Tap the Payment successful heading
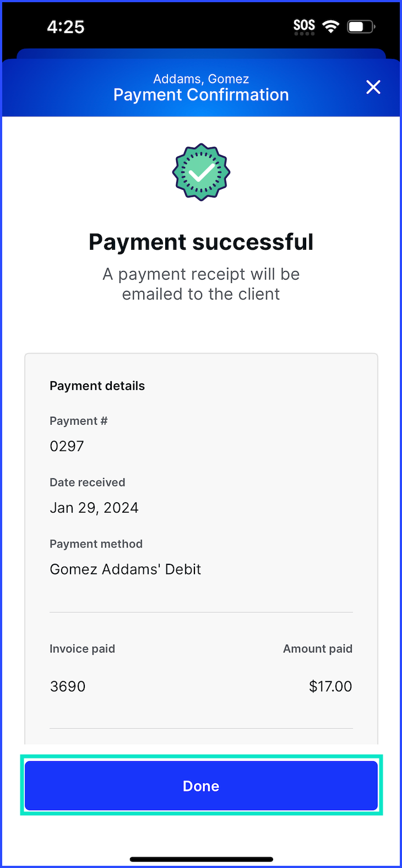402x868 pixels. click(x=201, y=242)
